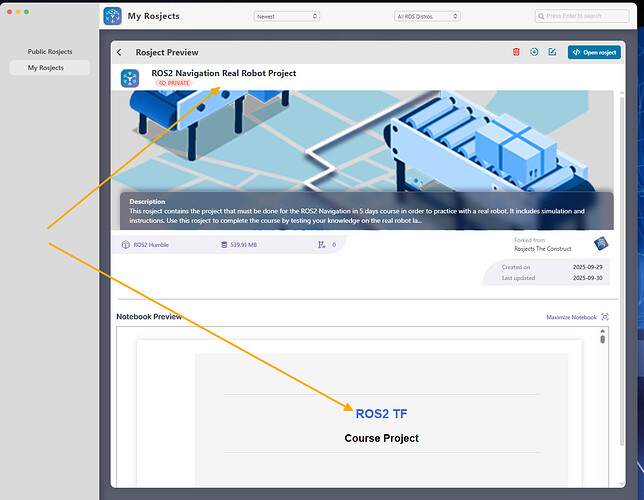
Task: Click the Open rosject button
Action: pyautogui.click(x=594, y=52)
